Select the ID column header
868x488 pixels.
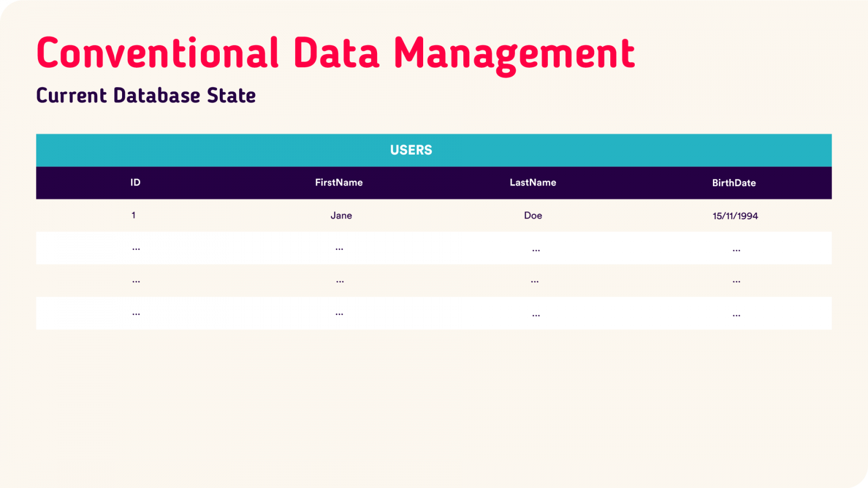135,183
